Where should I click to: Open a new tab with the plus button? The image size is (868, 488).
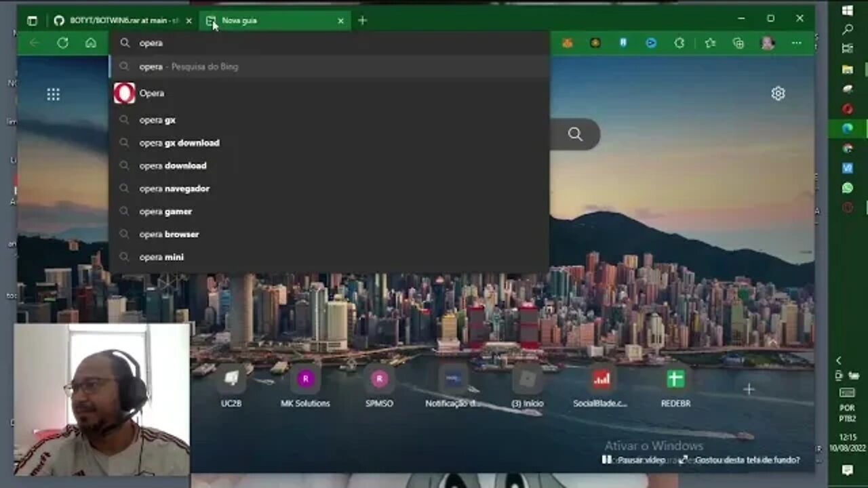click(362, 20)
